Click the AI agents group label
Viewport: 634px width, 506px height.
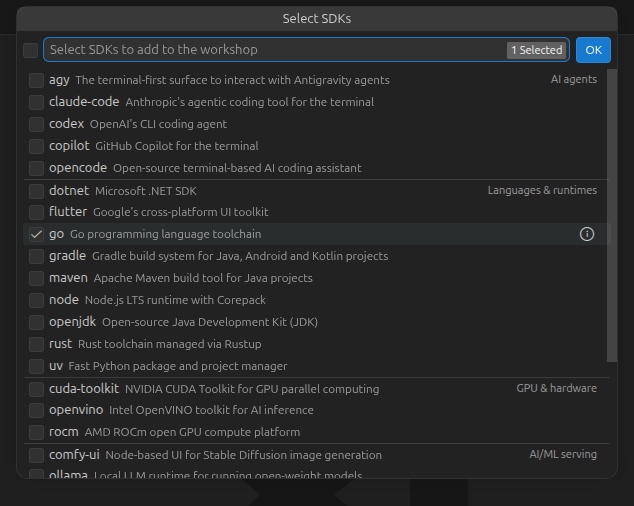[574, 79]
